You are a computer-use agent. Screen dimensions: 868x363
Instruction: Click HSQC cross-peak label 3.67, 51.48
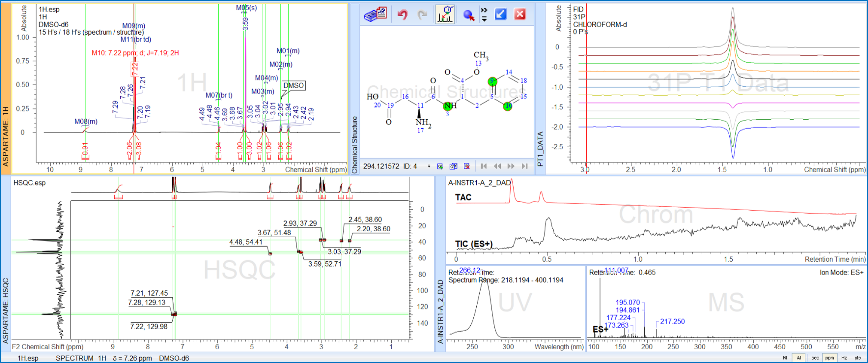274,233
